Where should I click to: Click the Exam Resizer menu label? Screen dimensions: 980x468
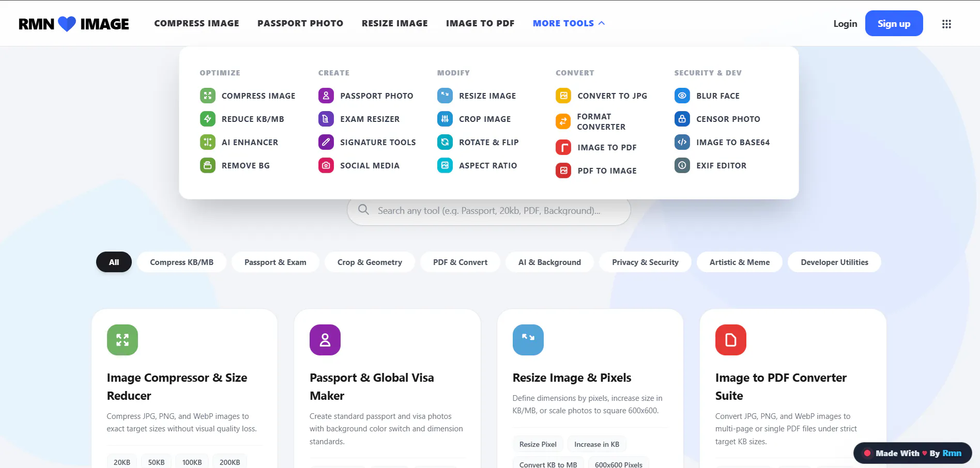[370, 119]
